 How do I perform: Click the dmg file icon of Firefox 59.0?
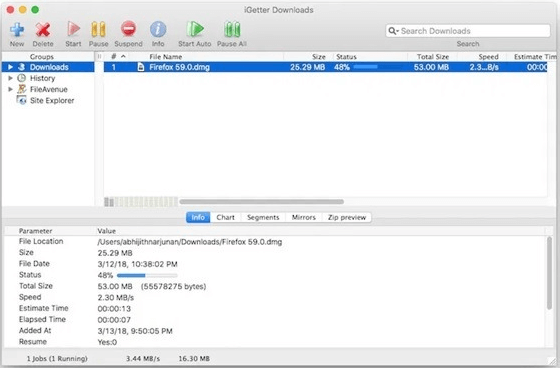[141, 67]
